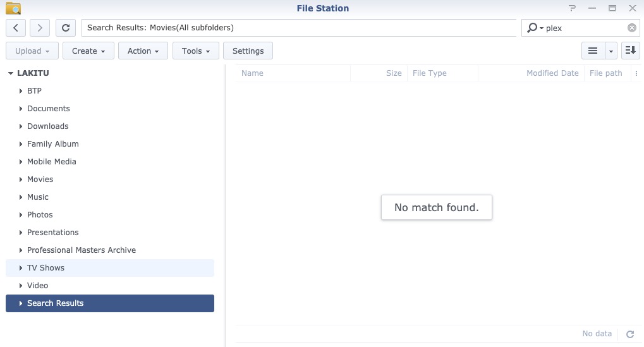Switch to list view mode
644x347 pixels.
pyautogui.click(x=593, y=51)
